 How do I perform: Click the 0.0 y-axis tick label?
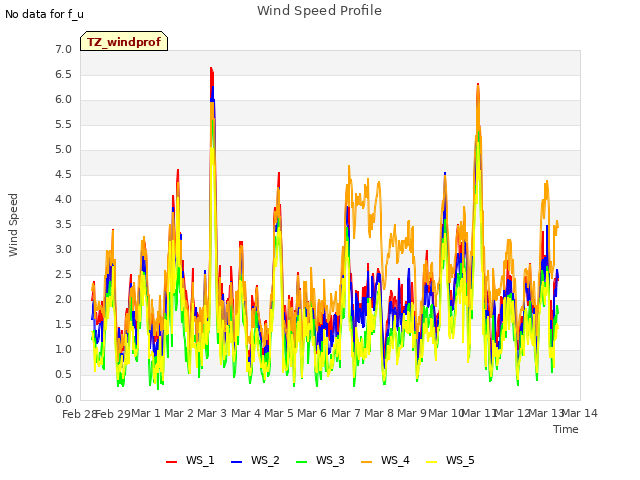pos(63,400)
